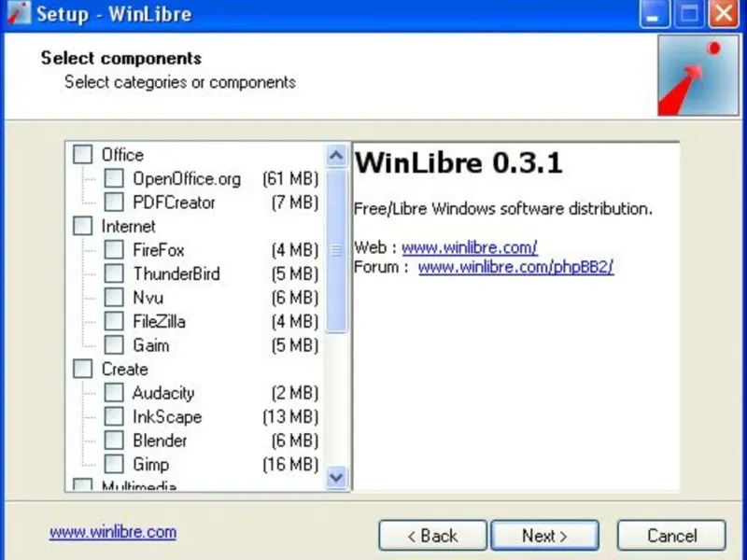Close the Setup - WinLibre window
Image resolution: width=747 pixels, height=560 pixels.
click(x=725, y=13)
